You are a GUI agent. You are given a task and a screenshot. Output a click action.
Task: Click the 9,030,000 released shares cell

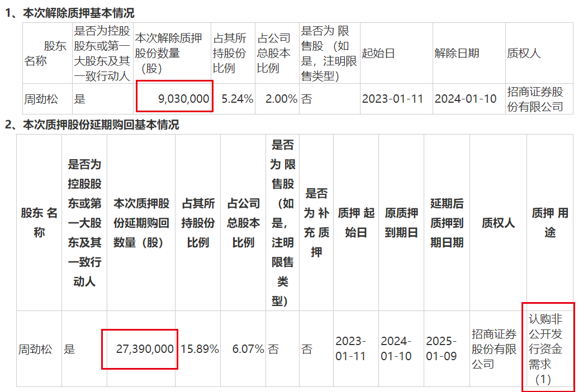(174, 99)
